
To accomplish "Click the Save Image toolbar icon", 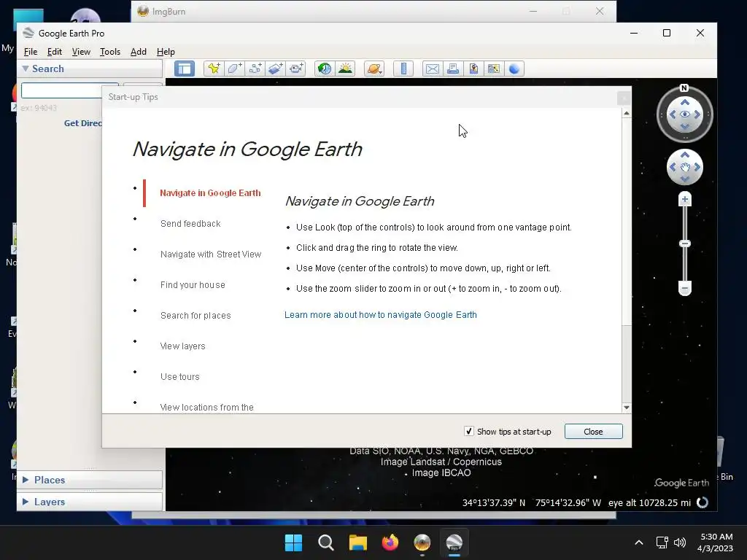I will coord(473,69).
